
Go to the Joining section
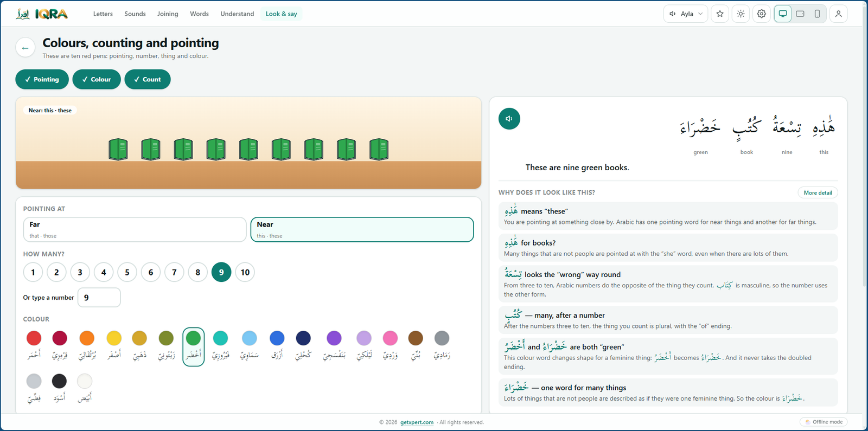pyautogui.click(x=168, y=14)
